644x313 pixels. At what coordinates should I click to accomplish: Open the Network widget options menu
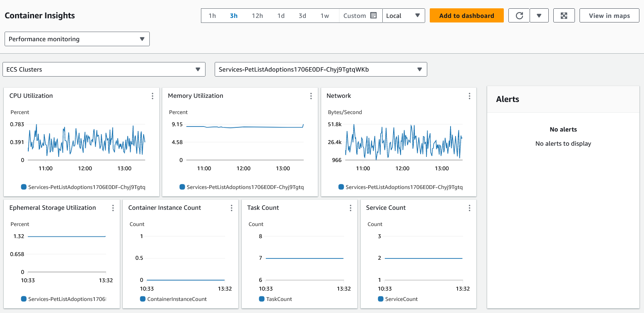(x=469, y=96)
